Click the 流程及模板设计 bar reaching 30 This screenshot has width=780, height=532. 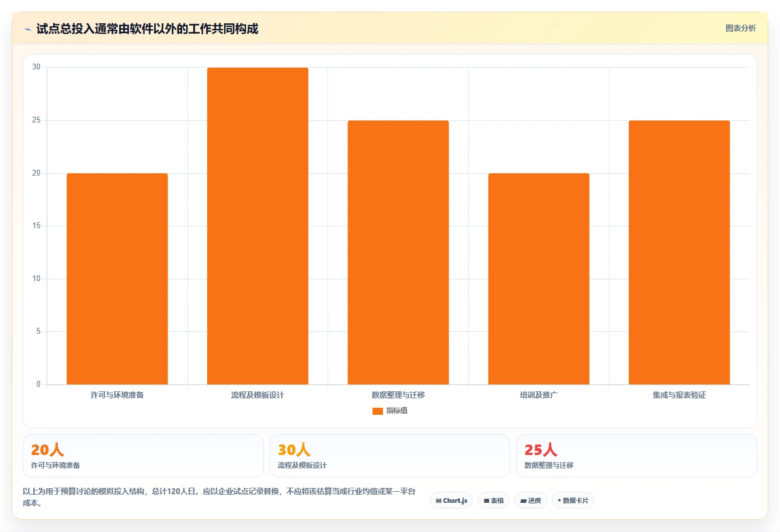coord(257,226)
